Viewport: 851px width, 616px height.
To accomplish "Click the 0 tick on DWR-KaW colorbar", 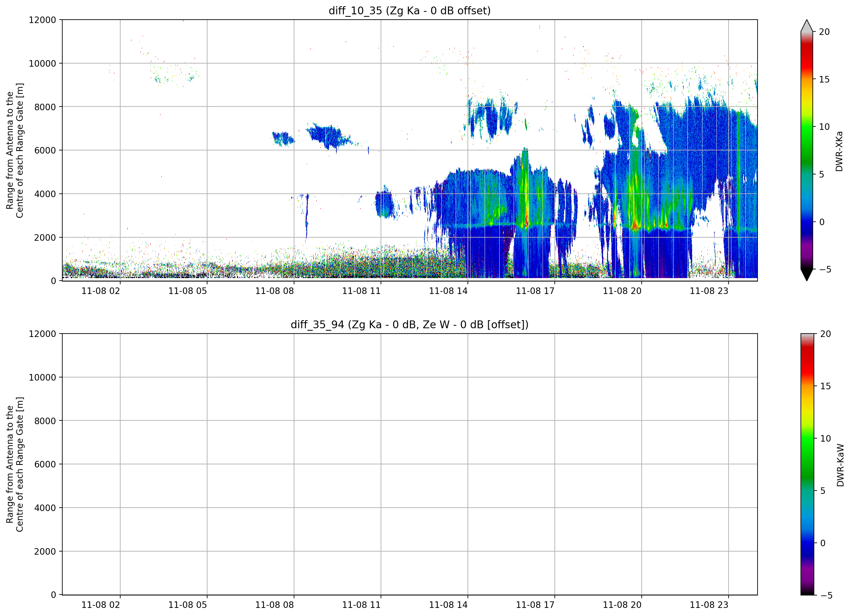I will [823, 543].
